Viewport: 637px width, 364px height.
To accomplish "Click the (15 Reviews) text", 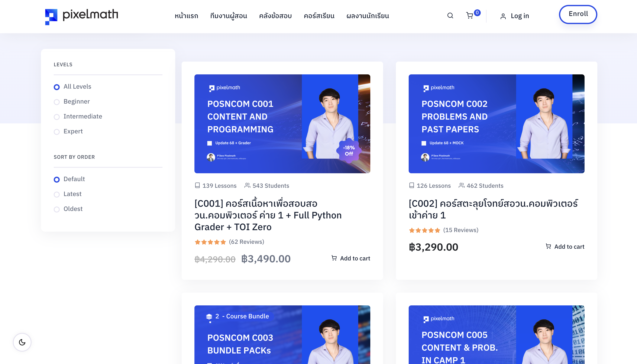I will (461, 230).
